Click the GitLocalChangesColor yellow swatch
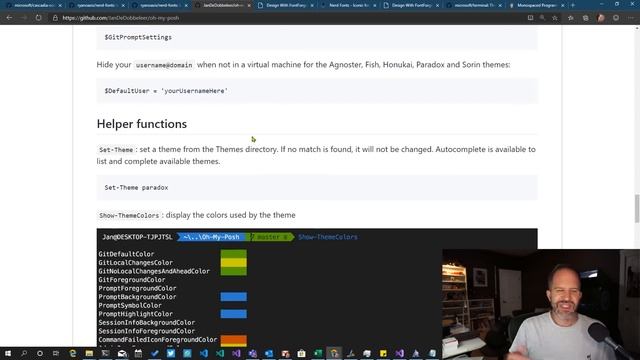Image resolution: width=640 pixels, height=360 pixels. tap(233, 262)
